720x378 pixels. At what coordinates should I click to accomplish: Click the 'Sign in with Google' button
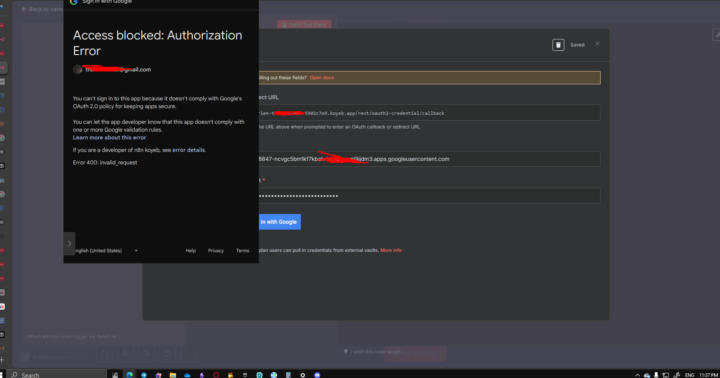[x=280, y=222]
